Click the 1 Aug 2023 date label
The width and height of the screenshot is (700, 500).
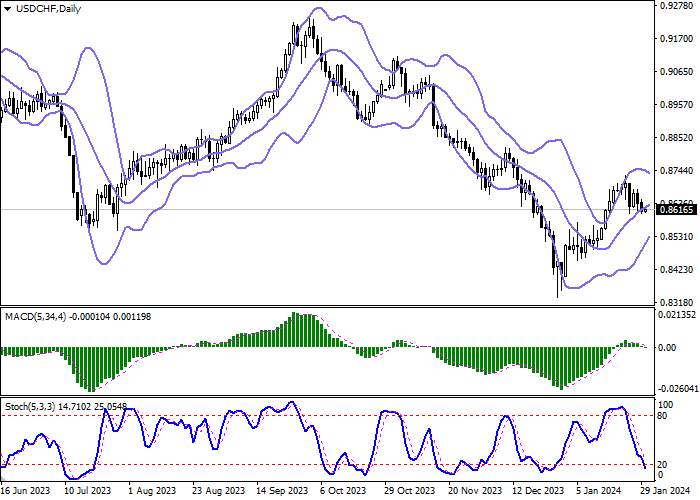pyautogui.click(x=151, y=491)
